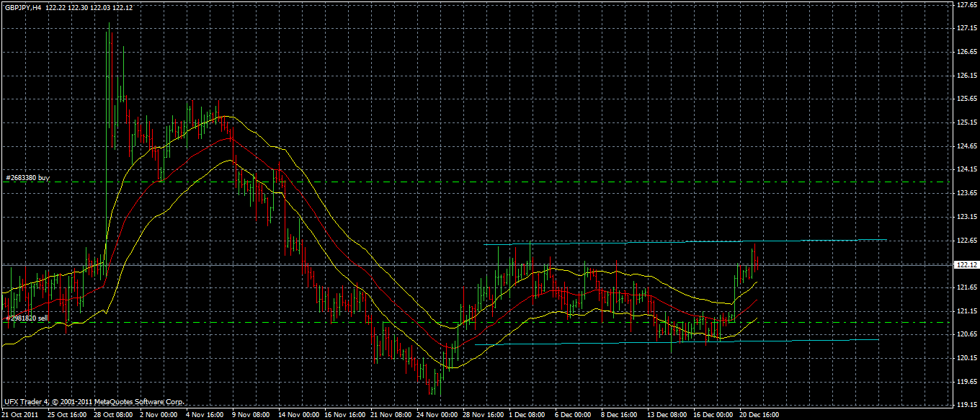980x420 pixels.
Task: Click the 21 Nov 08:00 time label
Action: click(x=390, y=415)
